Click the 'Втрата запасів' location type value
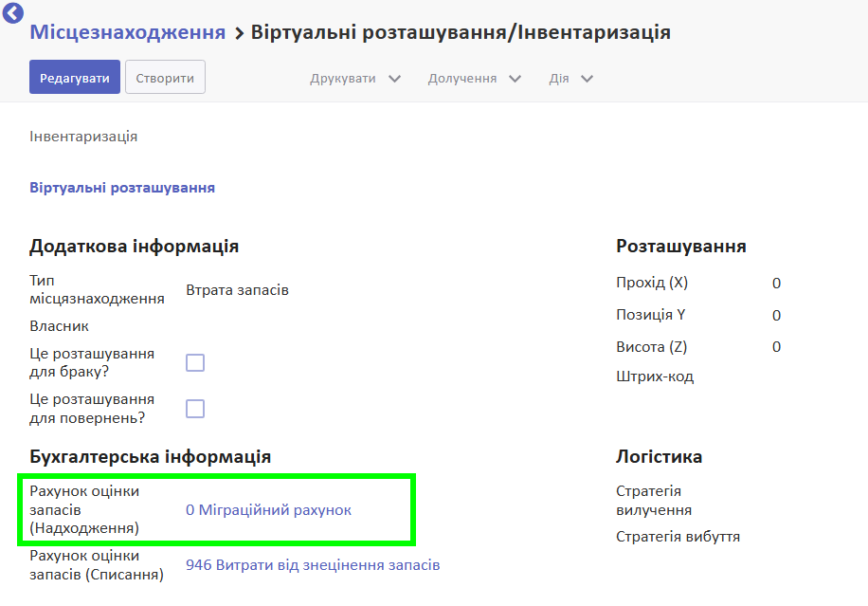This screenshot has width=868, height=606. (x=237, y=290)
